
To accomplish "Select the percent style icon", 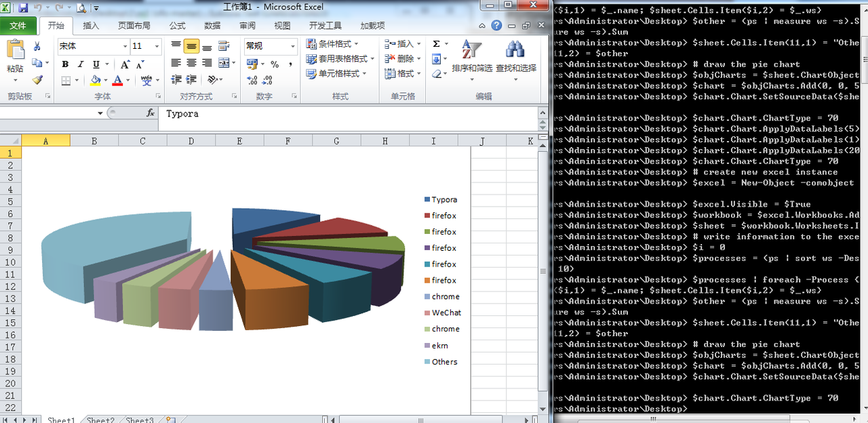I will (x=275, y=64).
